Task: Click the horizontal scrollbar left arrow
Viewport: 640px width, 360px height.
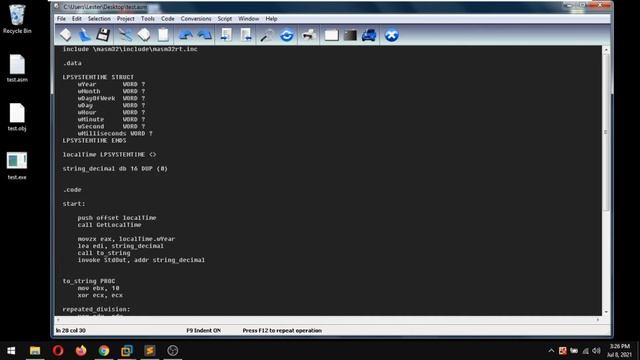Action: tap(58, 320)
